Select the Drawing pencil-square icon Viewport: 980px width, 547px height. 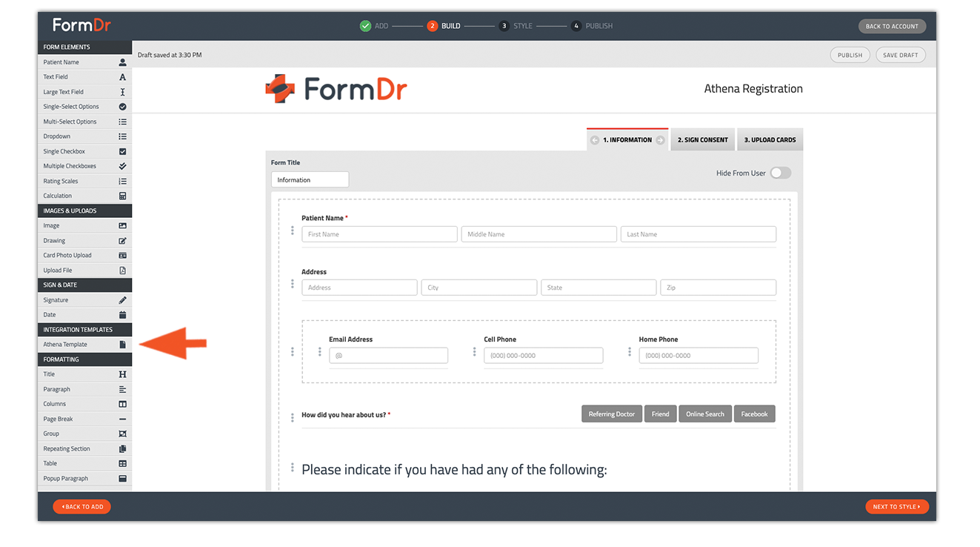123,241
